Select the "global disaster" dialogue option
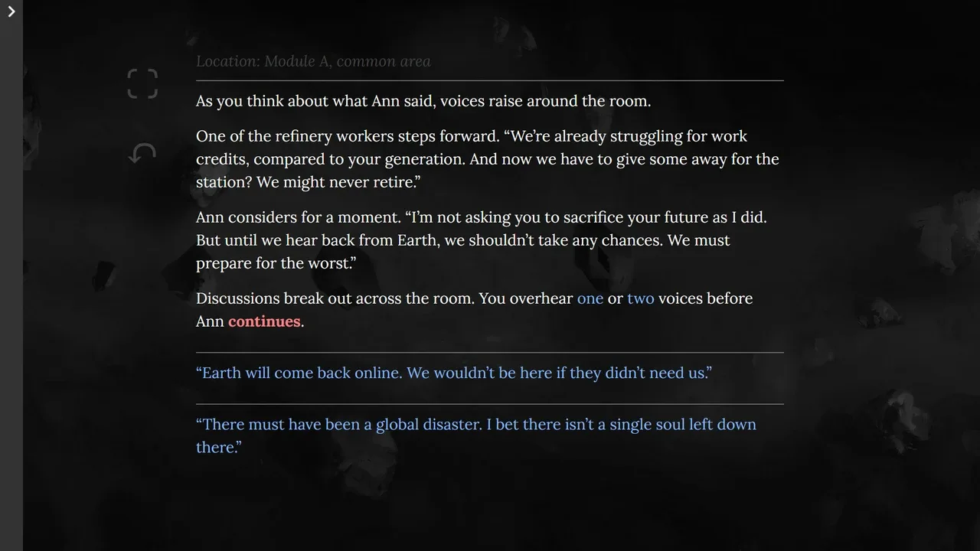The height and width of the screenshot is (551, 980). click(x=475, y=425)
